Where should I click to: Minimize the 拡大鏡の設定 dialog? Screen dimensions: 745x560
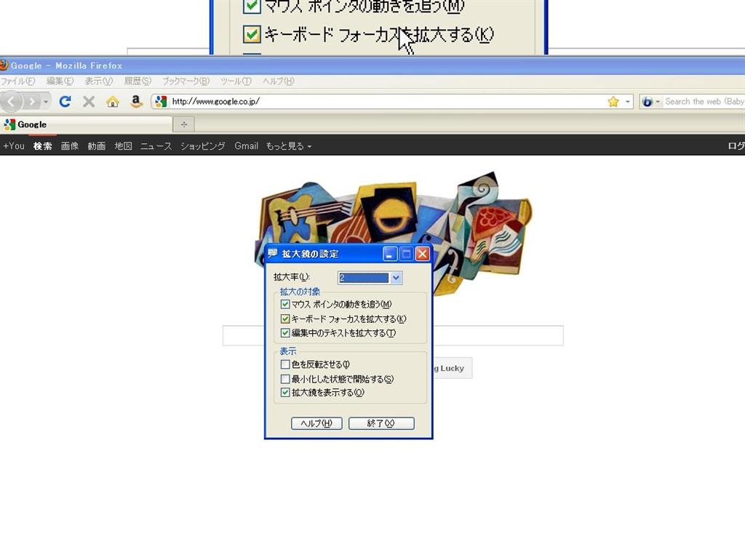click(x=390, y=254)
